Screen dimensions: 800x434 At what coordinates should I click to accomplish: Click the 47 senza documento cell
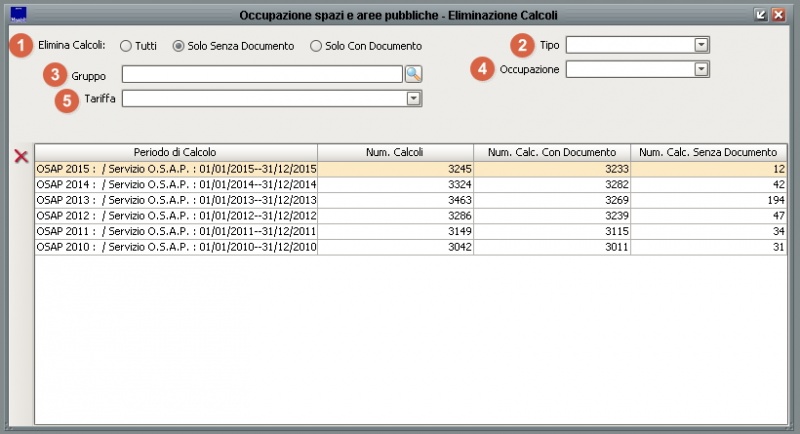[x=709, y=216]
